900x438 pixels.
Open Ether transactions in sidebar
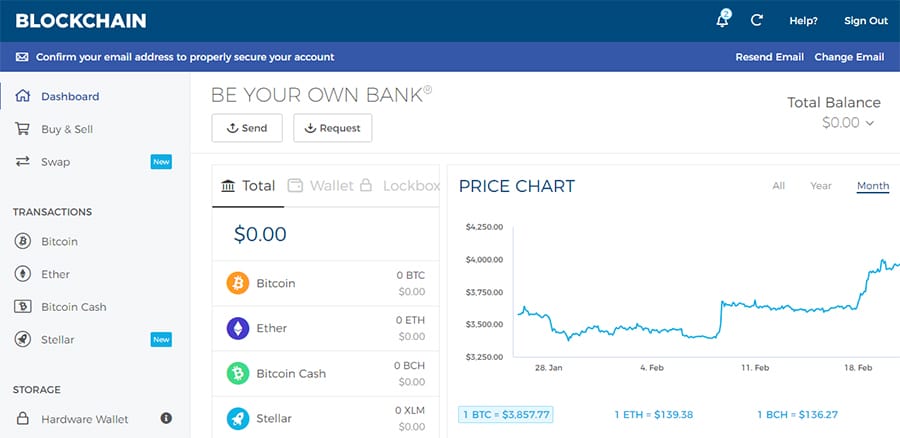tap(55, 274)
